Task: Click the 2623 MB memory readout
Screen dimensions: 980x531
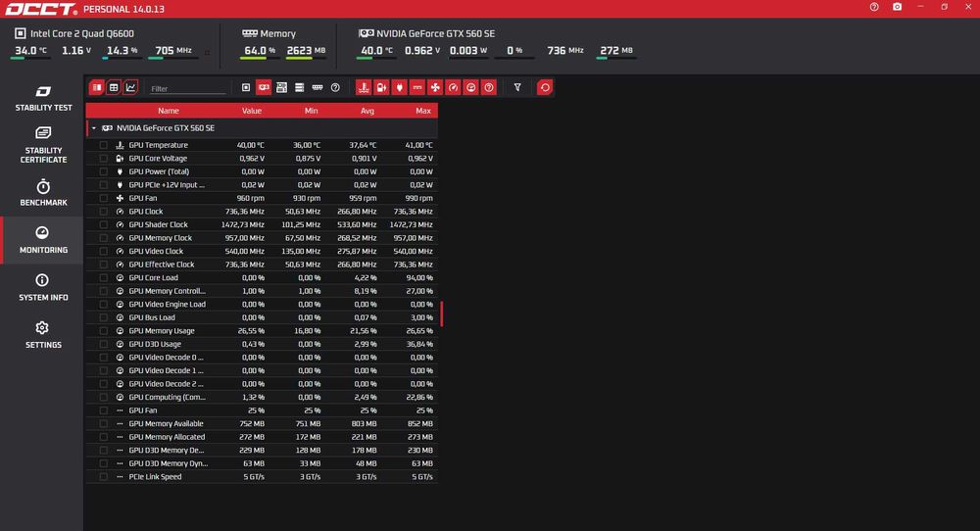Action: tap(306, 51)
